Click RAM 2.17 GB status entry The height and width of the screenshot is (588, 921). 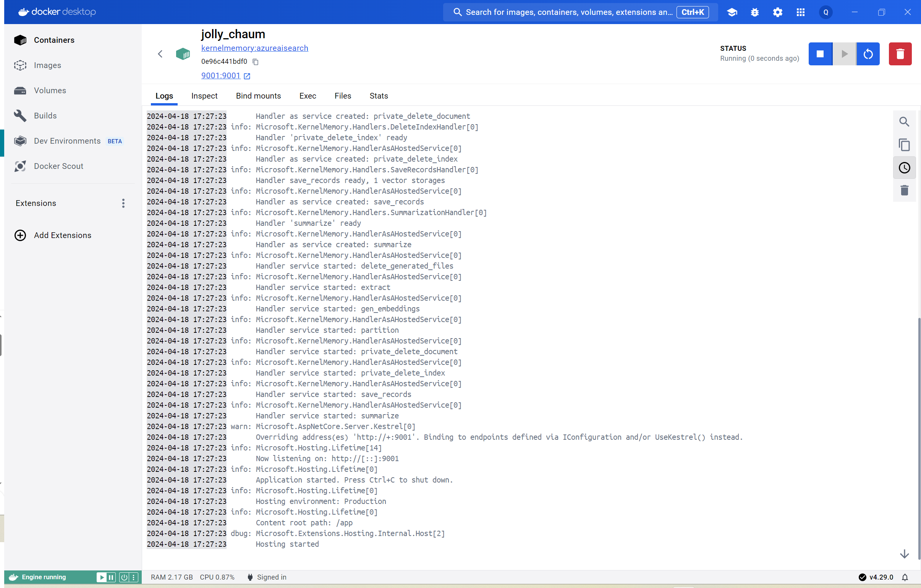[x=172, y=577]
